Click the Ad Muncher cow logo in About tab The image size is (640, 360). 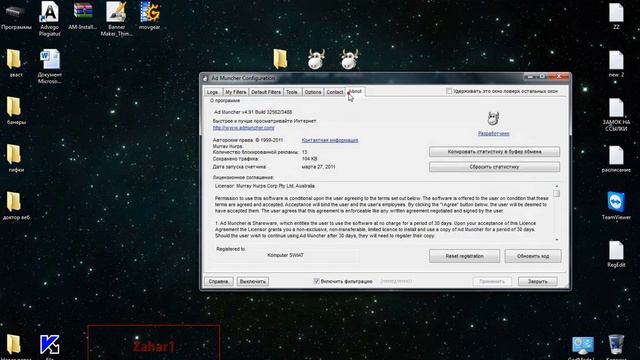click(x=493, y=119)
